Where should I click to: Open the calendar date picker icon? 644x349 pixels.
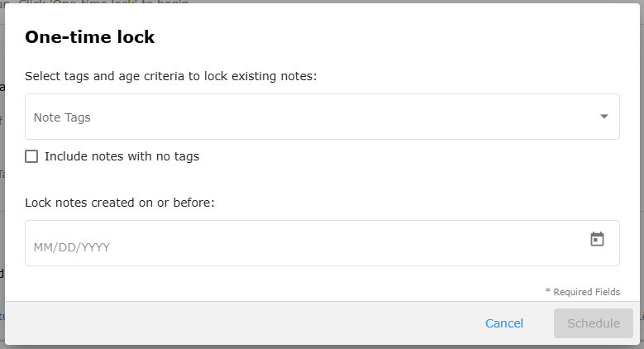click(x=597, y=239)
